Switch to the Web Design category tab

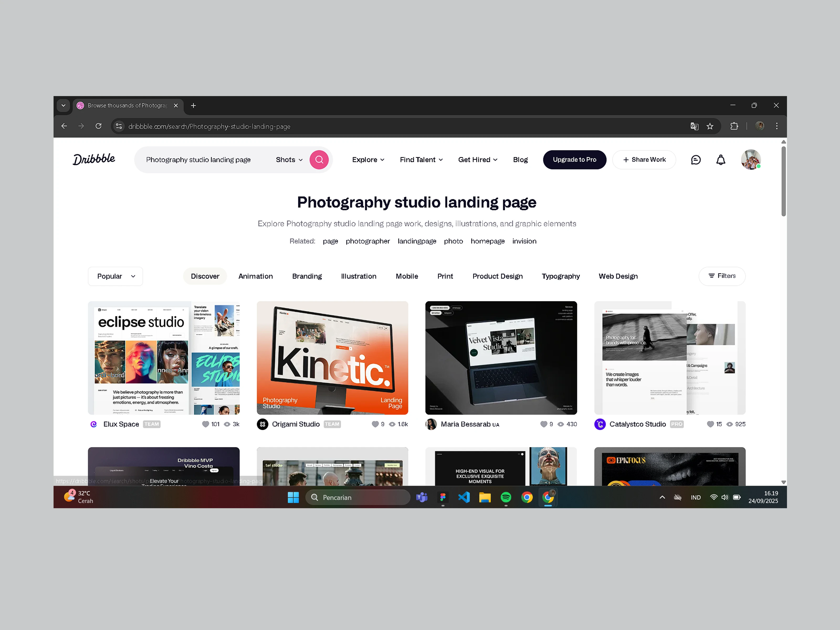618,276
